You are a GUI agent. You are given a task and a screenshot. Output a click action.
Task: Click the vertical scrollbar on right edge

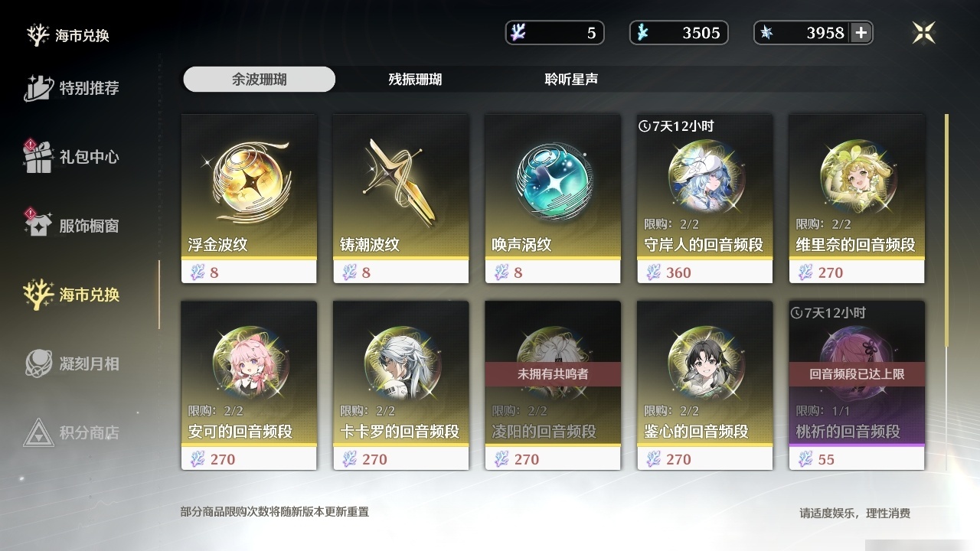946,231
